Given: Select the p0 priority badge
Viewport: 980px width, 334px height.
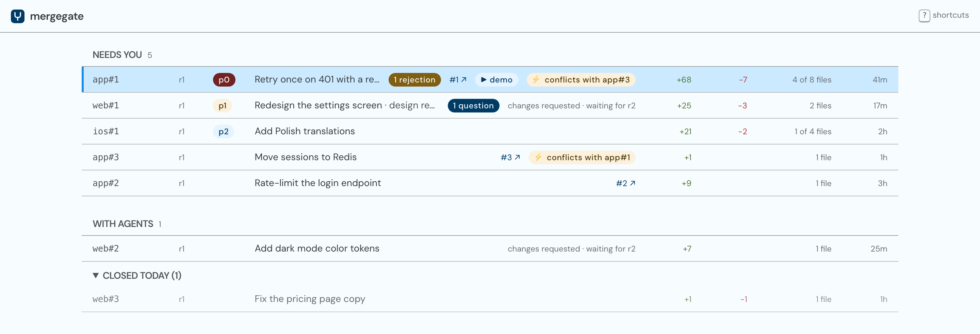Looking at the screenshot, I should point(224,80).
